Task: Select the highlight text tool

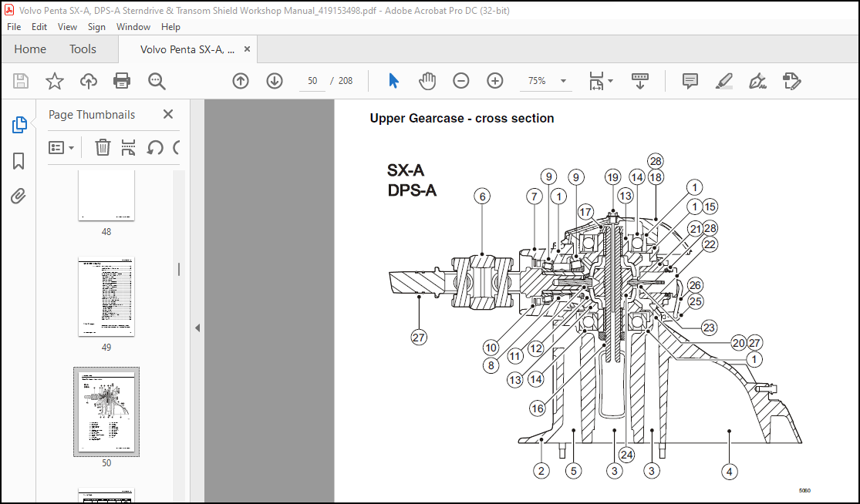Action: 724,81
